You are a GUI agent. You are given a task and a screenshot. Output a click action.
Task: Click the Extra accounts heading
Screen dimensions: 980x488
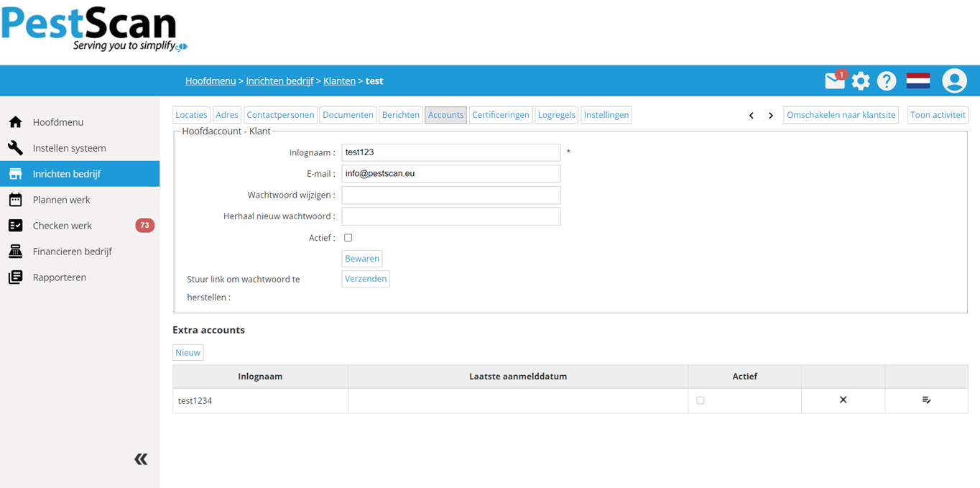[x=208, y=330]
